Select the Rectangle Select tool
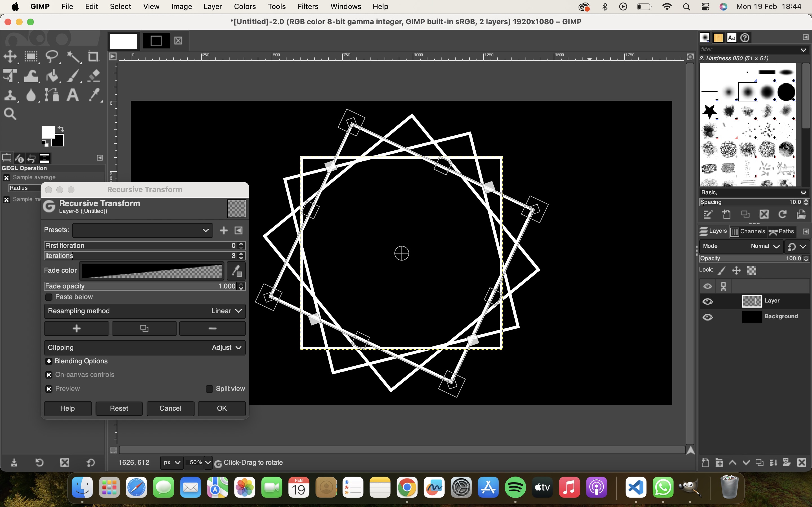Viewport: 812px width, 507px height. [x=31, y=56]
